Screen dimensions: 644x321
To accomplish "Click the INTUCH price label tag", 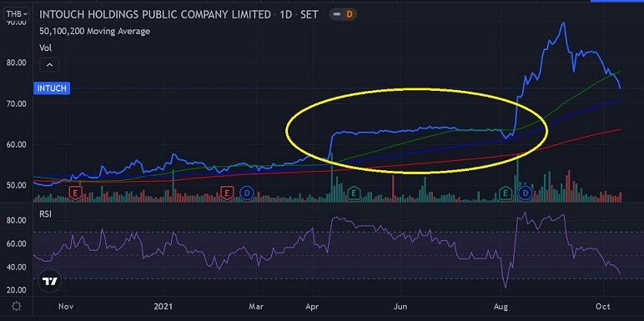I will [x=52, y=88].
